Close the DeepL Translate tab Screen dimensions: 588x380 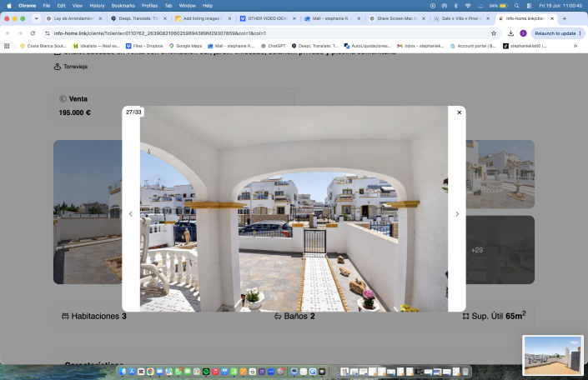coord(164,18)
